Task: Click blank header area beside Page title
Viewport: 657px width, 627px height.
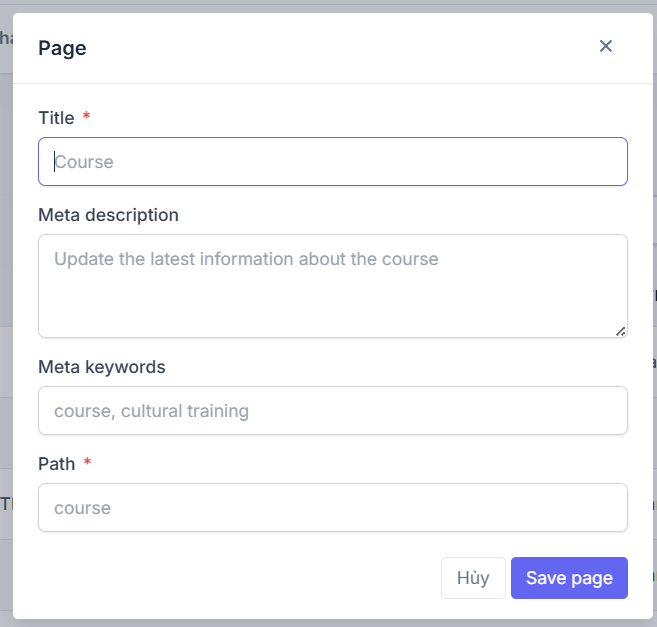Action: click(335, 48)
